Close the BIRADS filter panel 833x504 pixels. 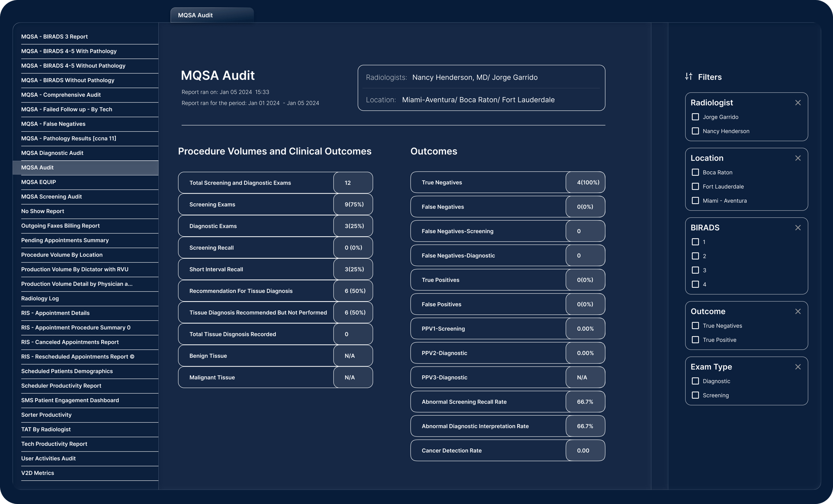click(x=798, y=228)
